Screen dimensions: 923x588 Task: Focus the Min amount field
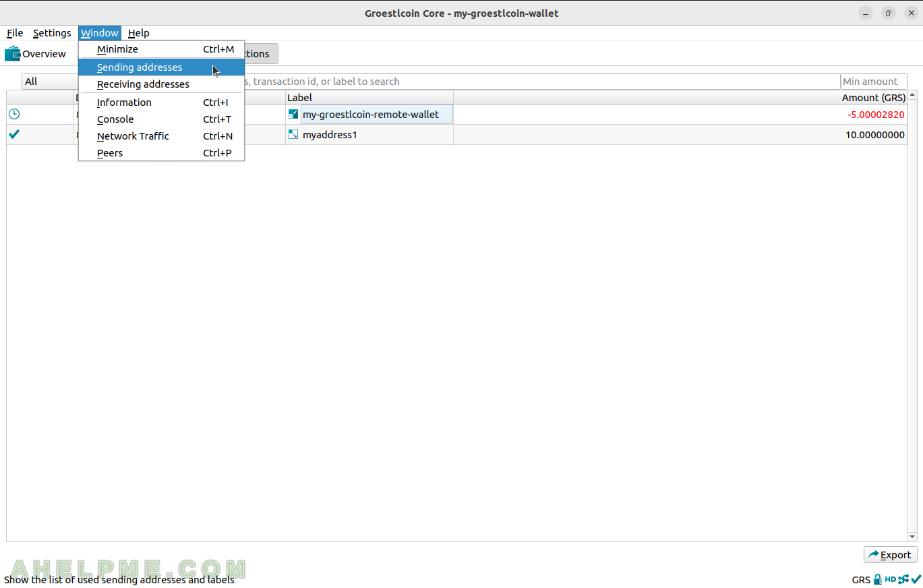(x=874, y=82)
